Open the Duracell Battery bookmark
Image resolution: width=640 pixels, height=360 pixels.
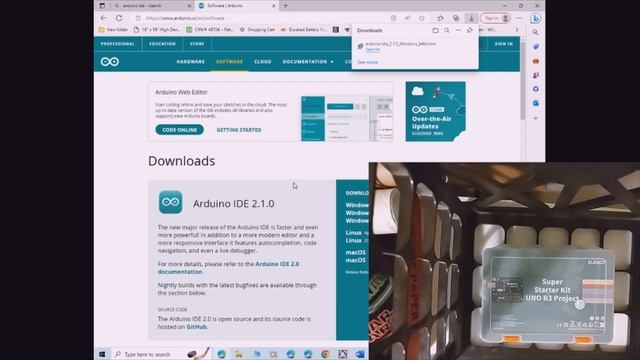click(x=304, y=30)
